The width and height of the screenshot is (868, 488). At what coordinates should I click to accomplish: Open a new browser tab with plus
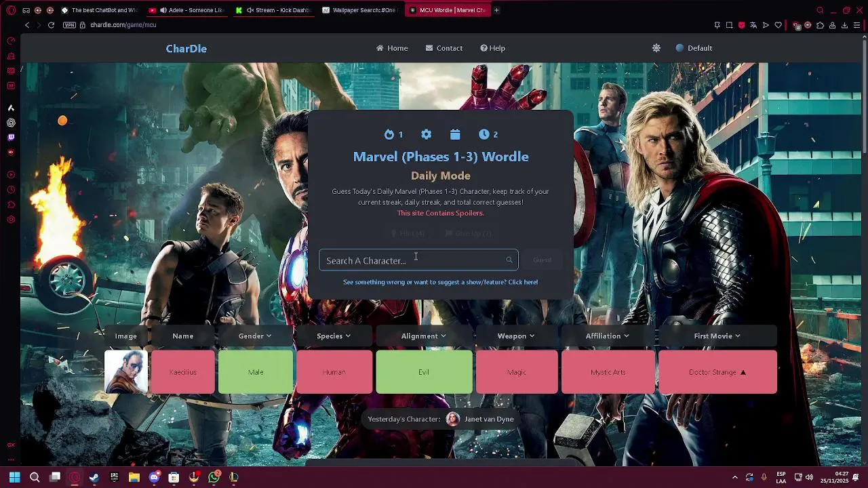(x=496, y=10)
